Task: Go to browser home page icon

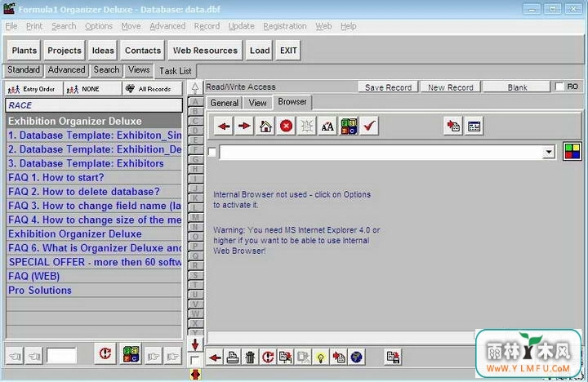Action: (x=265, y=127)
